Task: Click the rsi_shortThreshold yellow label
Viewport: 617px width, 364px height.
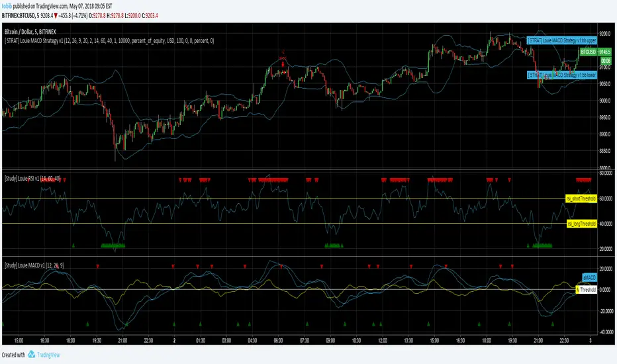Action: [581, 199]
